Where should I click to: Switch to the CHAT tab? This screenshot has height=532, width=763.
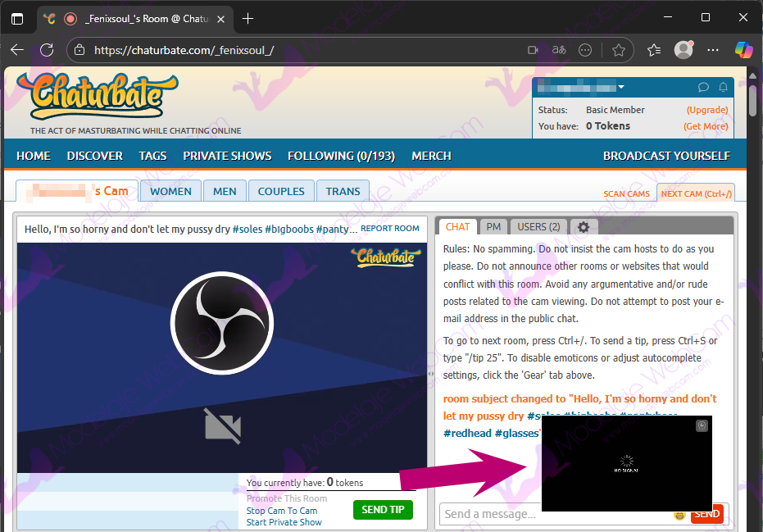(458, 227)
